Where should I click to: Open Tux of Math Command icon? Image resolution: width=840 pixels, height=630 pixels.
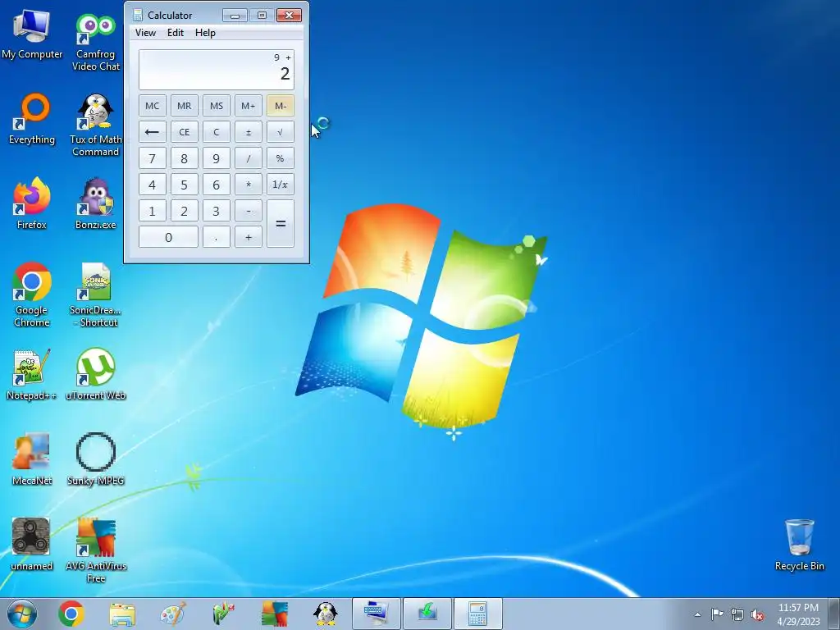(x=95, y=126)
